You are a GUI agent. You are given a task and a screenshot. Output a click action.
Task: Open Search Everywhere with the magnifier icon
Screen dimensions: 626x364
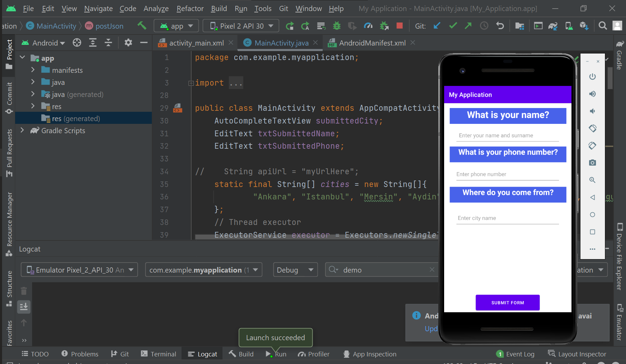click(x=603, y=26)
